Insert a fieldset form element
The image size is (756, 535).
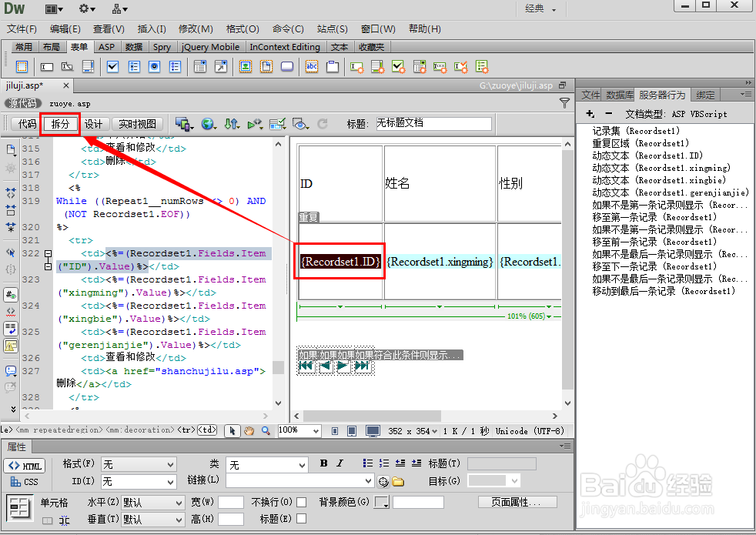pyautogui.click(x=333, y=66)
